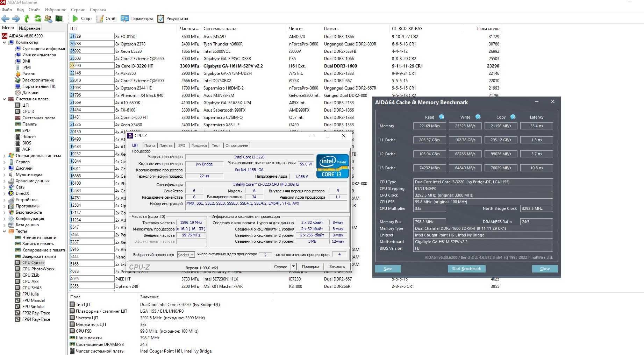This screenshot has height=355, width=644.
Task: Select BIOS item in sidebar tree
Action: (27, 143)
